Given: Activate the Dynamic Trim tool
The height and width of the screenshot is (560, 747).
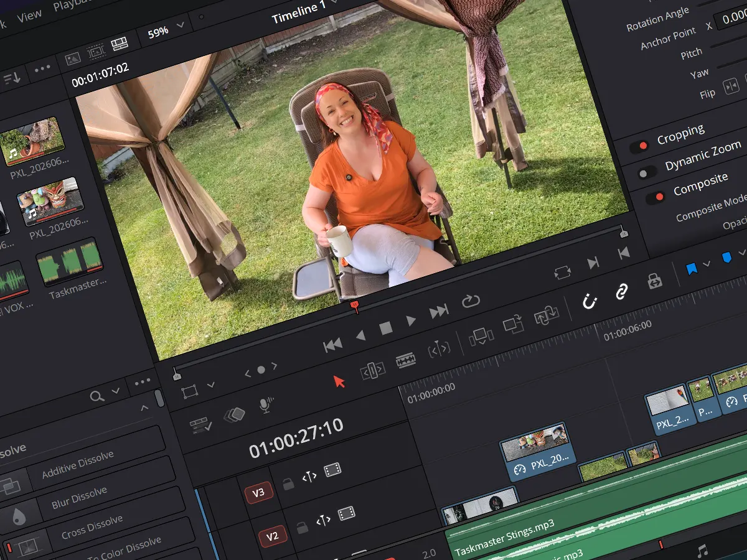Looking at the screenshot, I should (439, 350).
